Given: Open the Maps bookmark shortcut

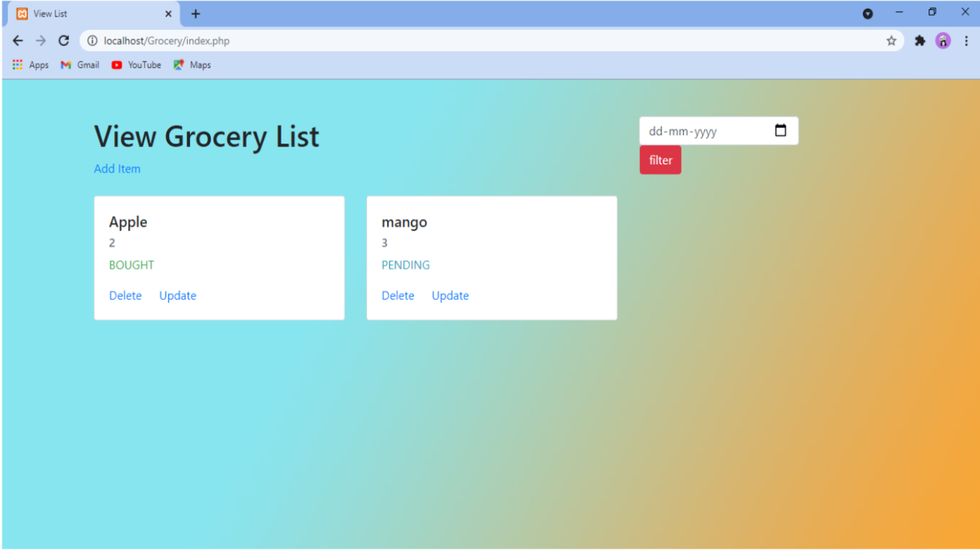Looking at the screenshot, I should [191, 65].
